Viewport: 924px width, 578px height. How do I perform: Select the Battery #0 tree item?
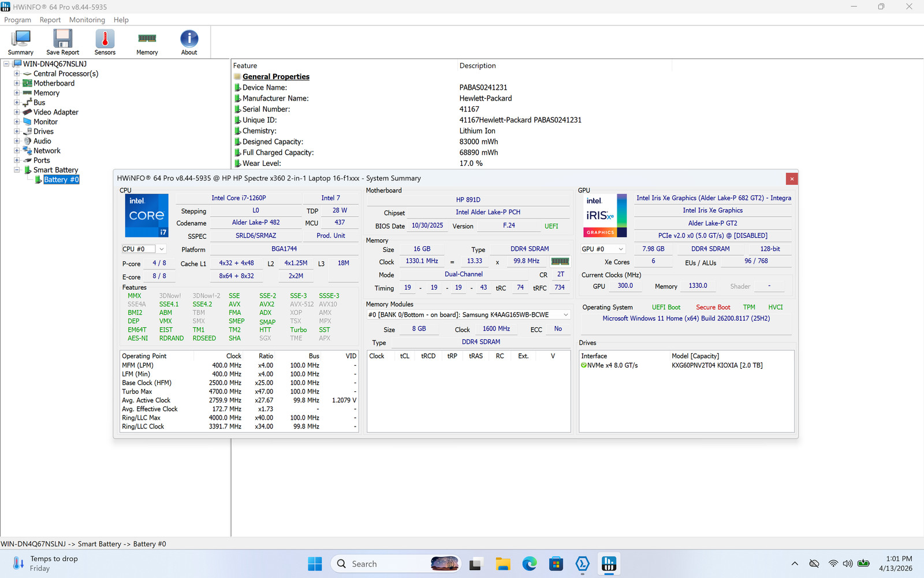(x=61, y=180)
